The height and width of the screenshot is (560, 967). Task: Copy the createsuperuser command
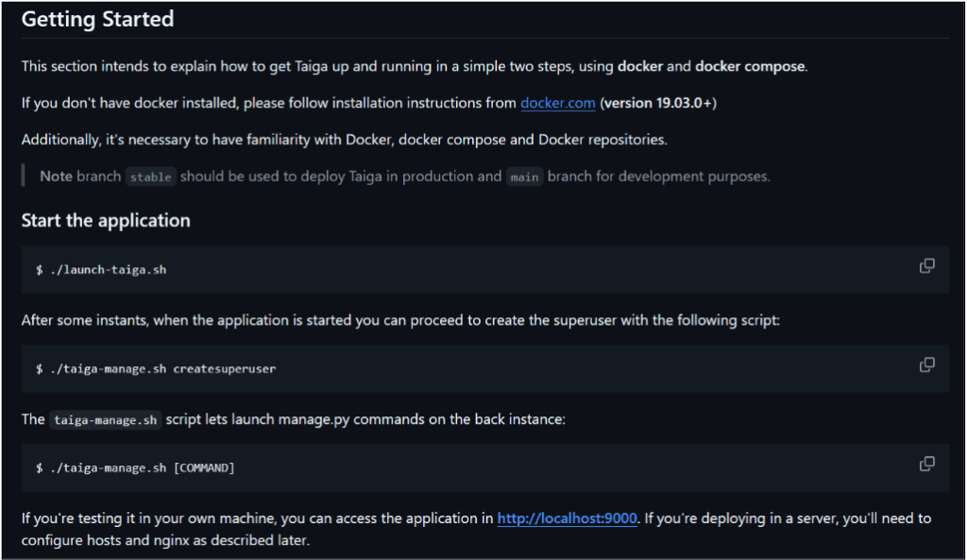point(927,365)
